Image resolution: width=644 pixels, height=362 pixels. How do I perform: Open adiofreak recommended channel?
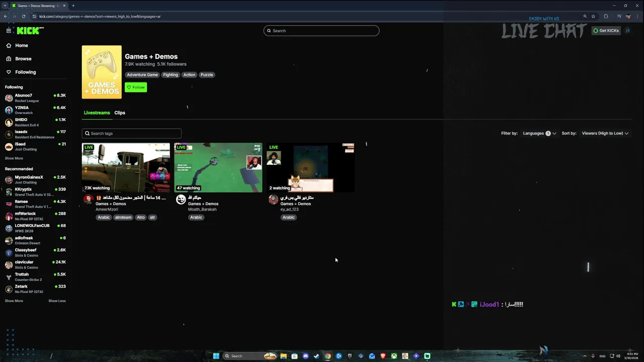35,240
